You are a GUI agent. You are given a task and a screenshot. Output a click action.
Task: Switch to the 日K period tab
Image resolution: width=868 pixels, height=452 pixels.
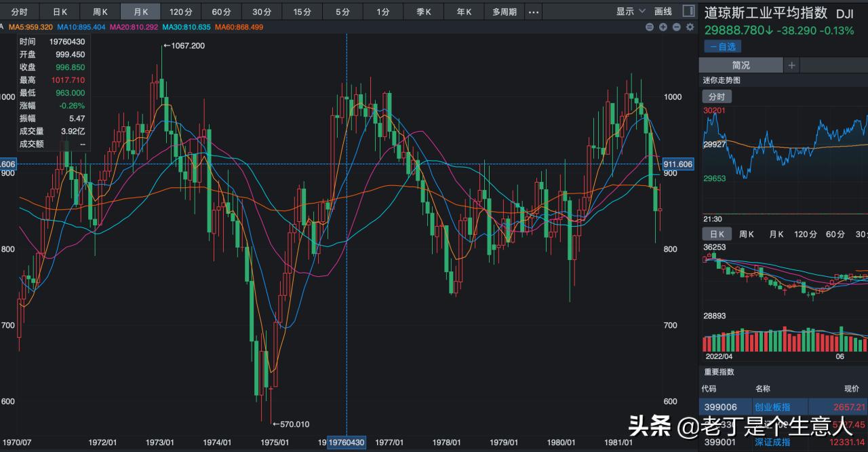pos(60,12)
